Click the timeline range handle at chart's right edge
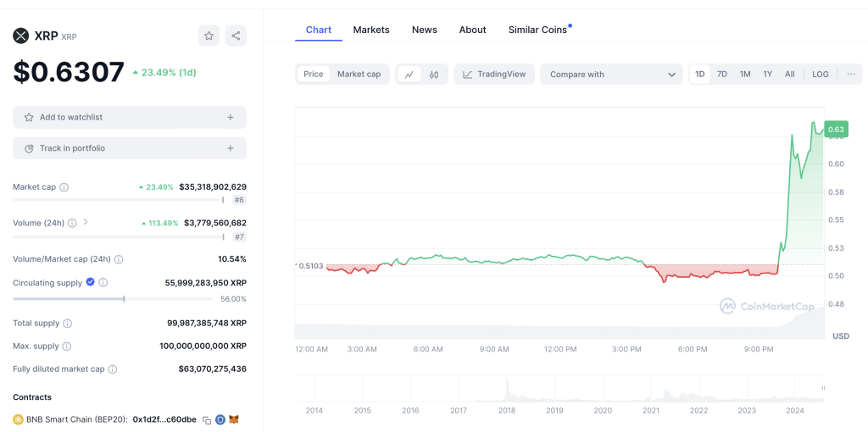868x432 pixels. (823, 388)
